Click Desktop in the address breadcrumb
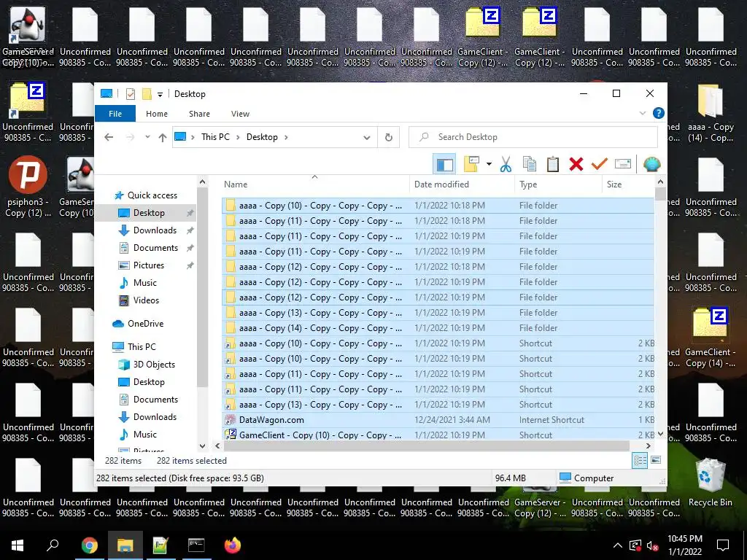747x560 pixels. point(262,137)
